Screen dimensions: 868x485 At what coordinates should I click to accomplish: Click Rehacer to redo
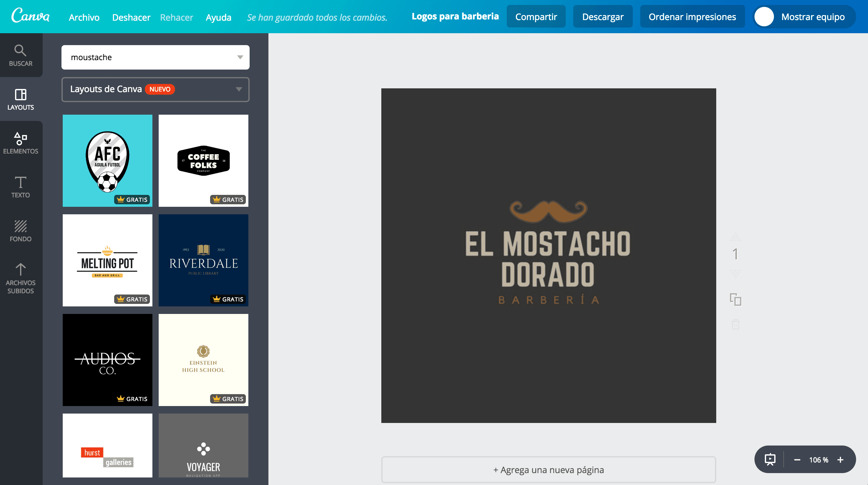click(176, 17)
